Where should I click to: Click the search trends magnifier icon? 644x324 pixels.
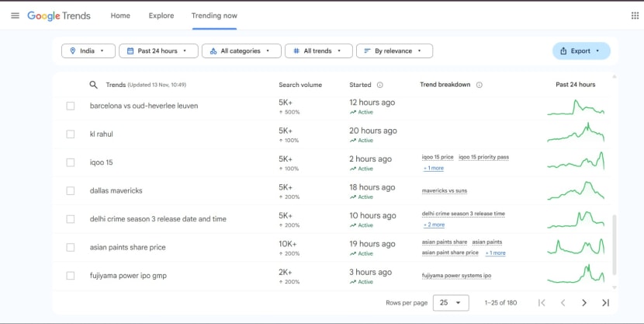[94, 85]
